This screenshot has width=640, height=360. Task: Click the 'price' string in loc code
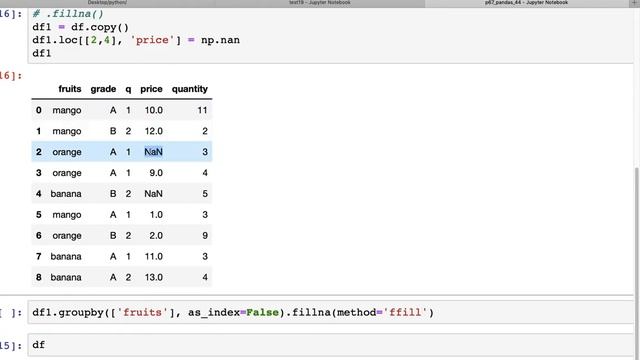[x=152, y=40]
